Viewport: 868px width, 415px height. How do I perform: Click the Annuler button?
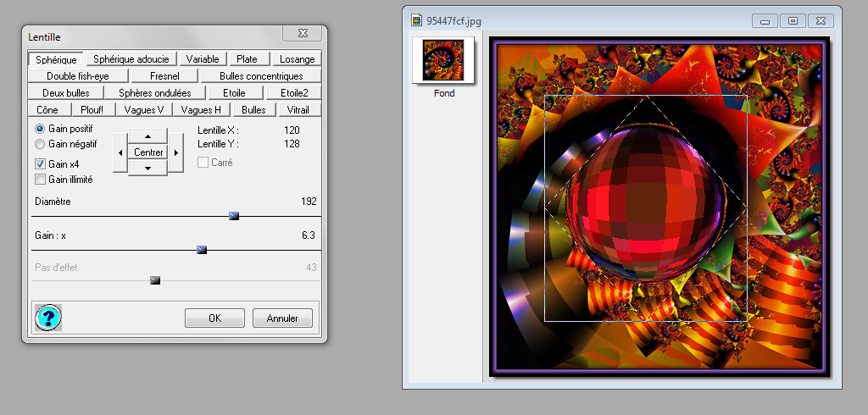tap(282, 318)
